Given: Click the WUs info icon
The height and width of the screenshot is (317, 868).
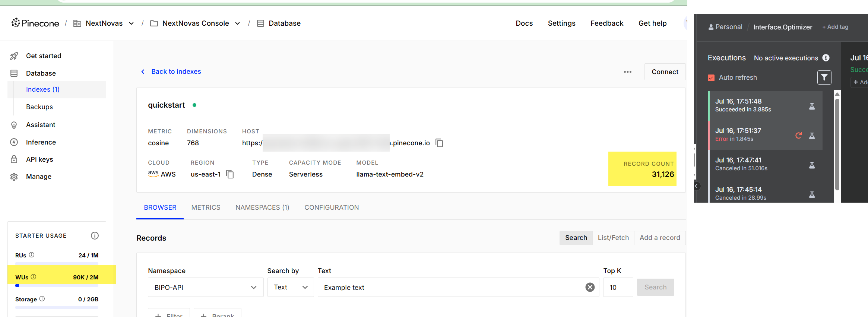Looking at the screenshot, I should (34, 277).
